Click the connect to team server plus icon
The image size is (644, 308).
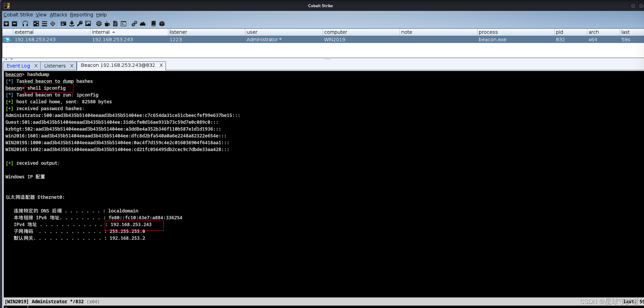tap(6, 24)
